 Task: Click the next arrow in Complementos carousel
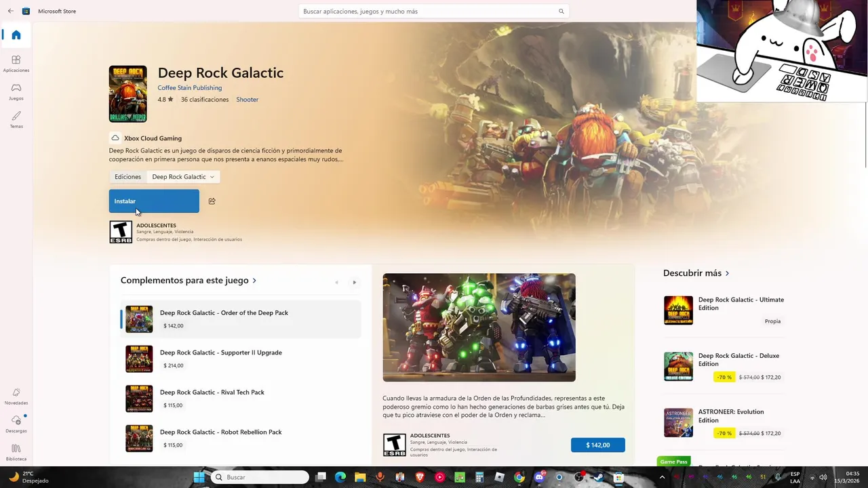(354, 282)
